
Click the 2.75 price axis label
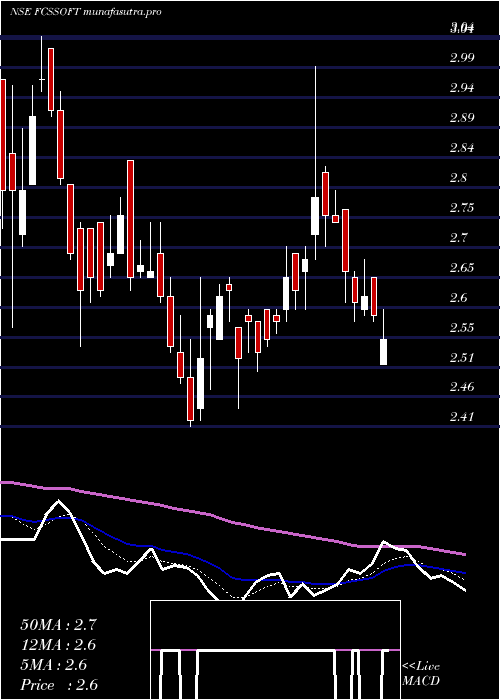click(462, 208)
